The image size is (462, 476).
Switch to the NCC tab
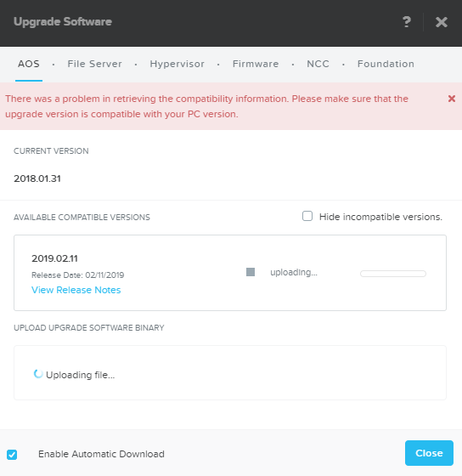coord(318,64)
